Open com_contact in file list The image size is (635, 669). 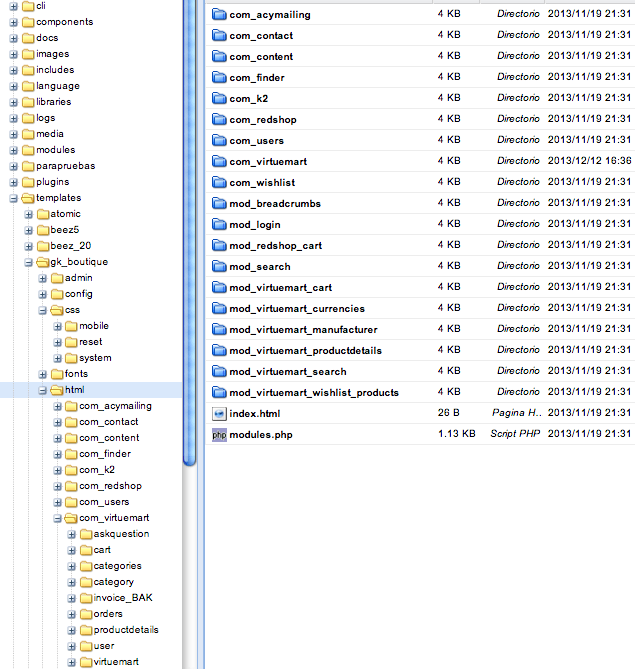pos(261,36)
